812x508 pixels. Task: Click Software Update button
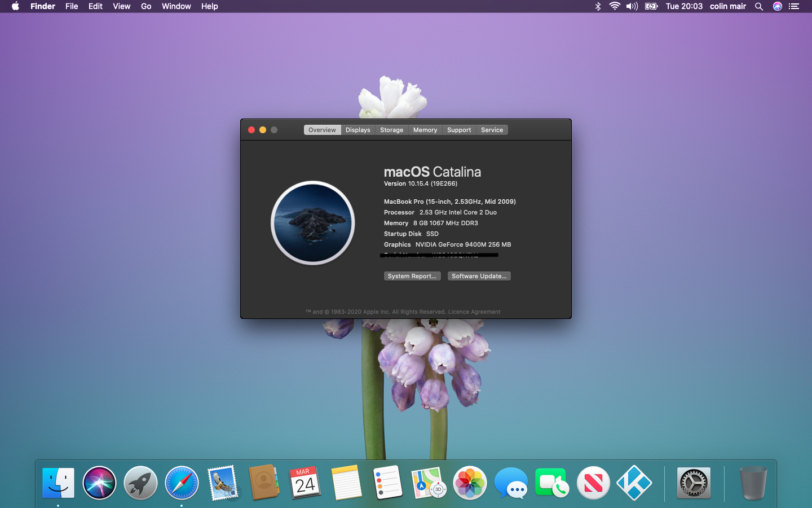(479, 276)
